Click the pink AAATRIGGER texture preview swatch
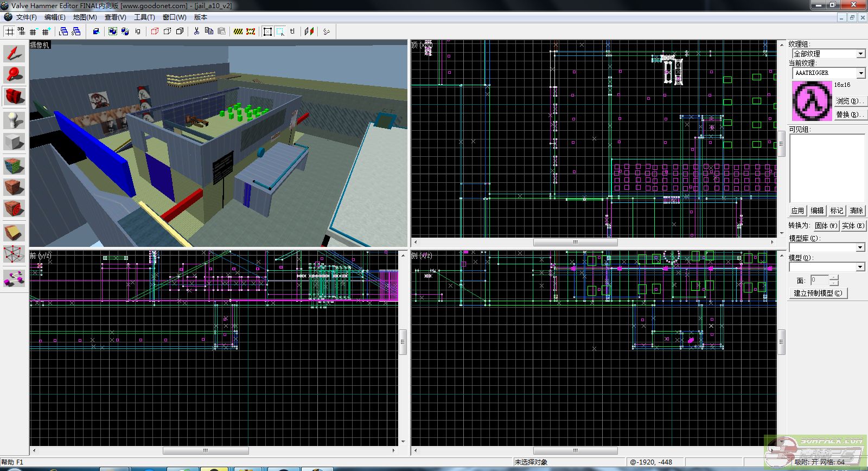 (812, 101)
